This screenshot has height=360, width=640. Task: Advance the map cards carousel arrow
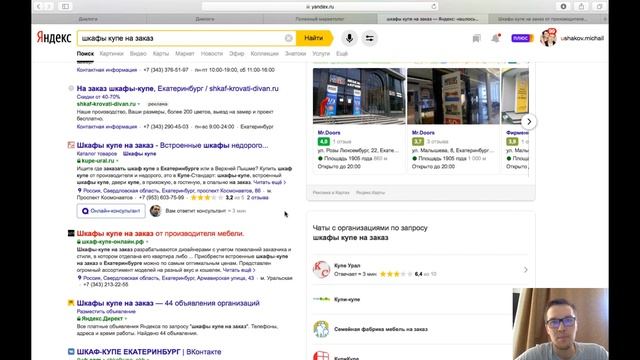click(x=529, y=122)
